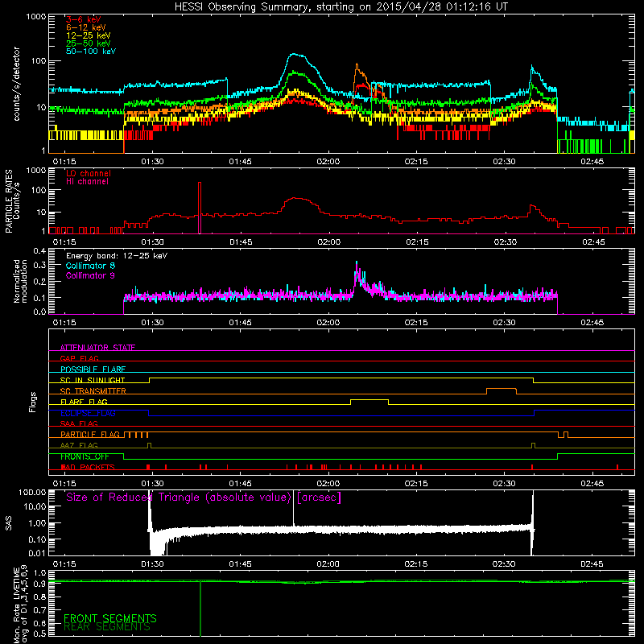Click the particle rate spike near 01:38
The height and width of the screenshot is (644, 644).
200,208
